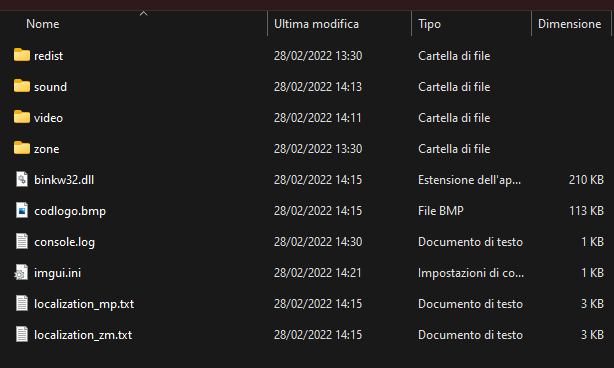Sort by the Dimensione column header
The image size is (614, 368).
pos(569,24)
